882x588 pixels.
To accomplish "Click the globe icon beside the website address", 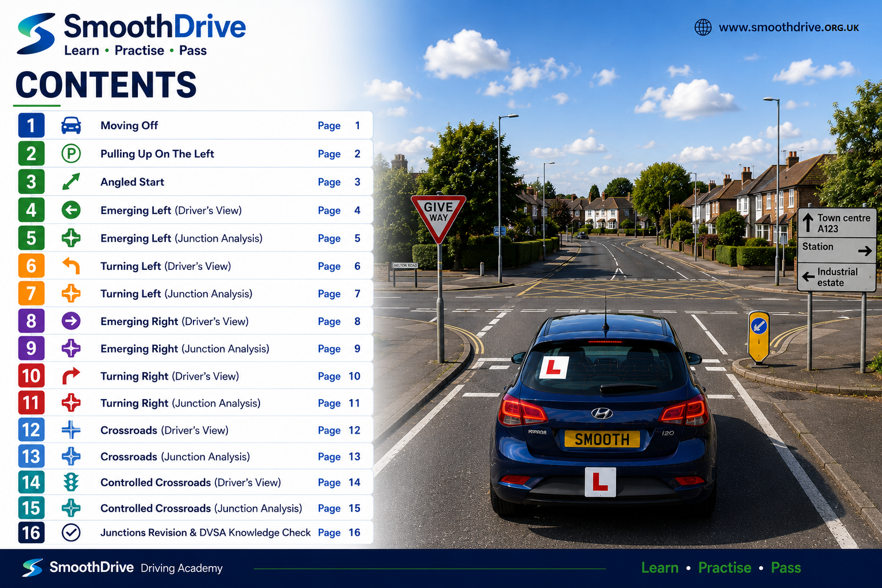I will [703, 27].
